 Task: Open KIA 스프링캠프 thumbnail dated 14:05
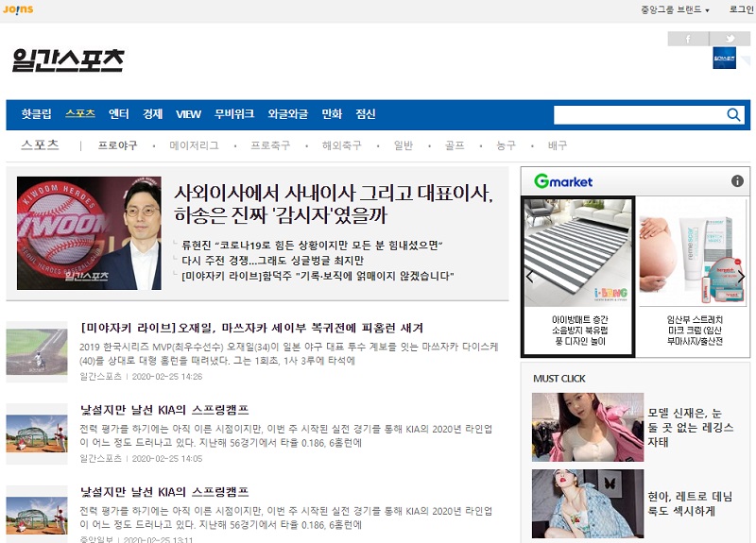[37, 433]
